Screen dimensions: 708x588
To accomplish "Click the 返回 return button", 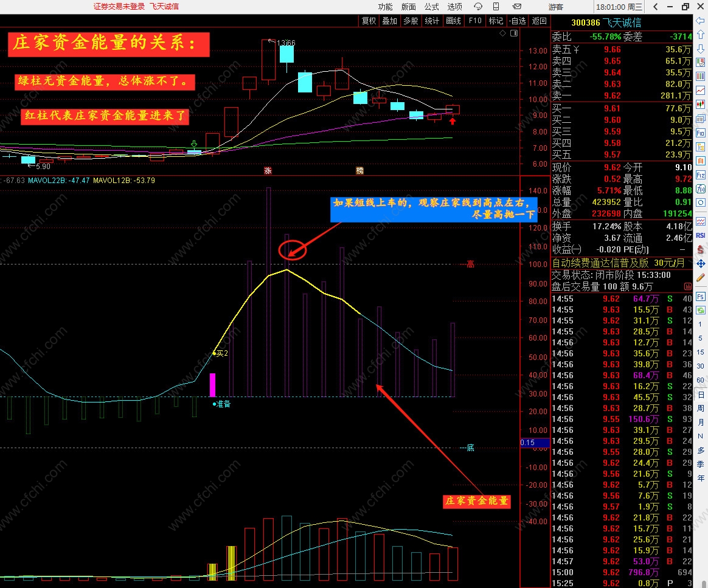I will pyautogui.click(x=540, y=21).
